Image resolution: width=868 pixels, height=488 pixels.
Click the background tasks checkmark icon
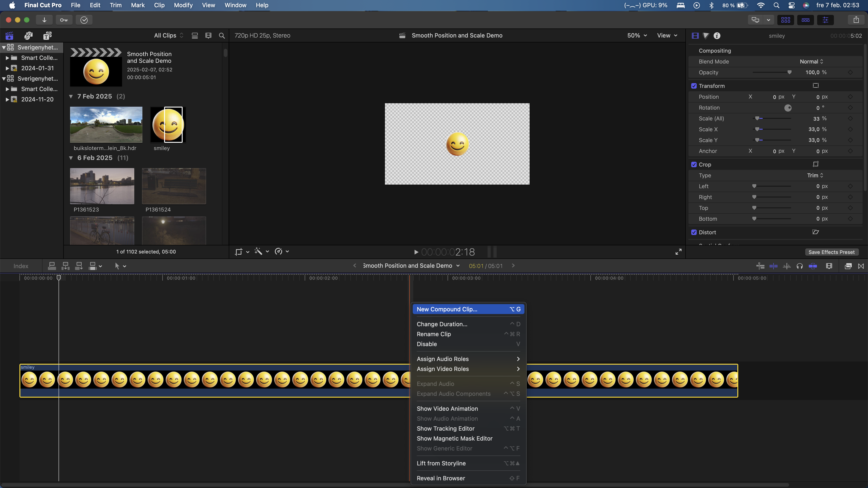[84, 20]
